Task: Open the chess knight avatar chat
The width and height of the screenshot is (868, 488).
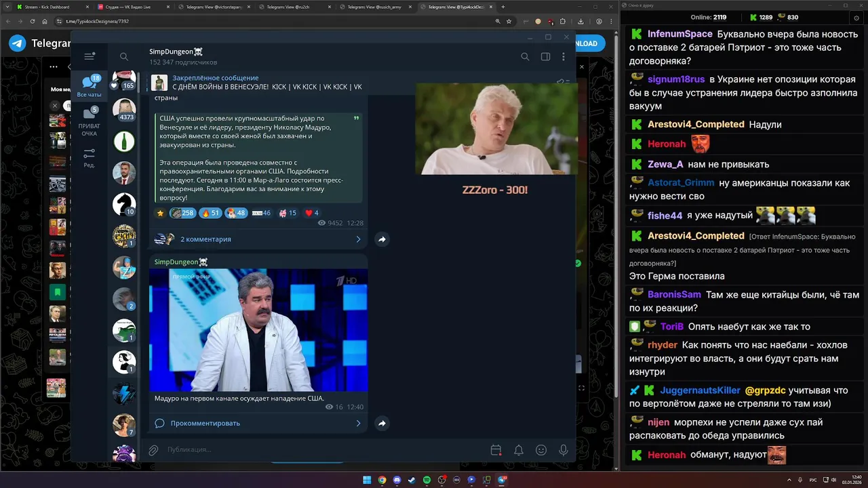Action: point(124,204)
